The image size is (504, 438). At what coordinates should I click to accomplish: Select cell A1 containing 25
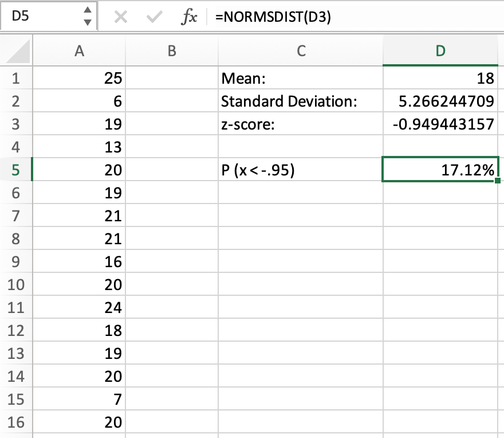pos(80,79)
